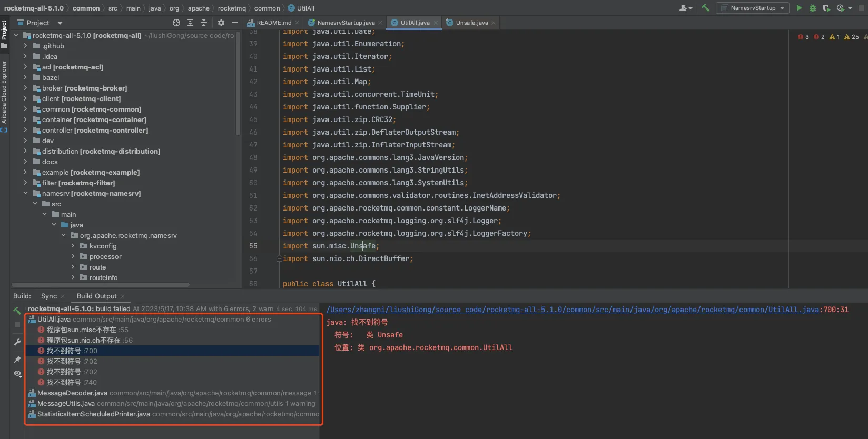Expand the broker [rocketmq-broker] module

click(25, 88)
